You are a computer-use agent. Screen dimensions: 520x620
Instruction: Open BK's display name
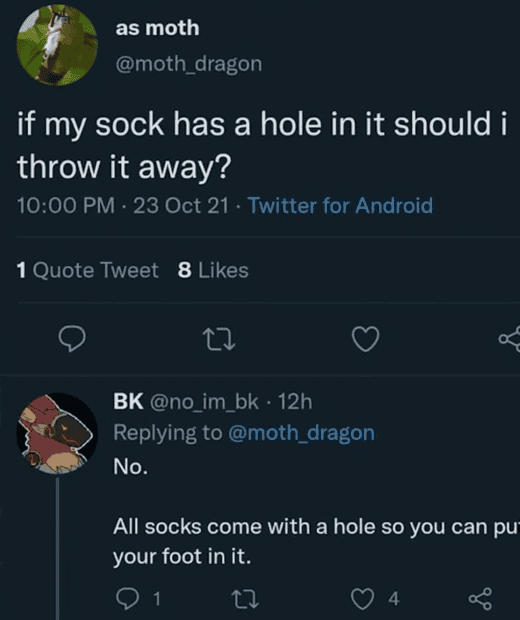(128, 401)
